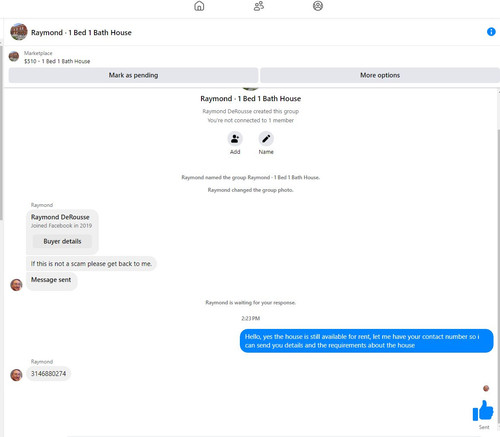This screenshot has height=437, width=500.
Task: Click Raymond's avatar beside 'Message sent'
Action: click(16, 285)
